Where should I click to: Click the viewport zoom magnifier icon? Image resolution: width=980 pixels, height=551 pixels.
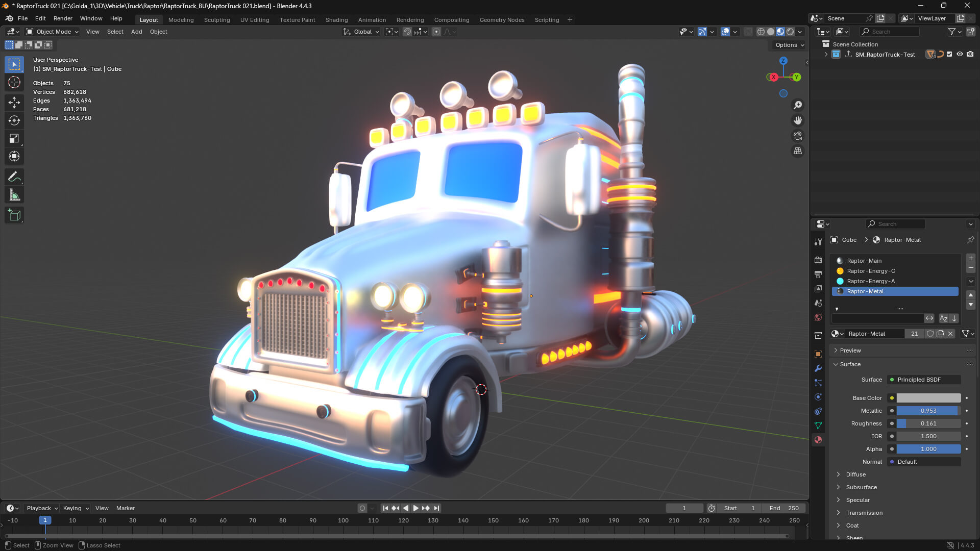click(x=798, y=105)
